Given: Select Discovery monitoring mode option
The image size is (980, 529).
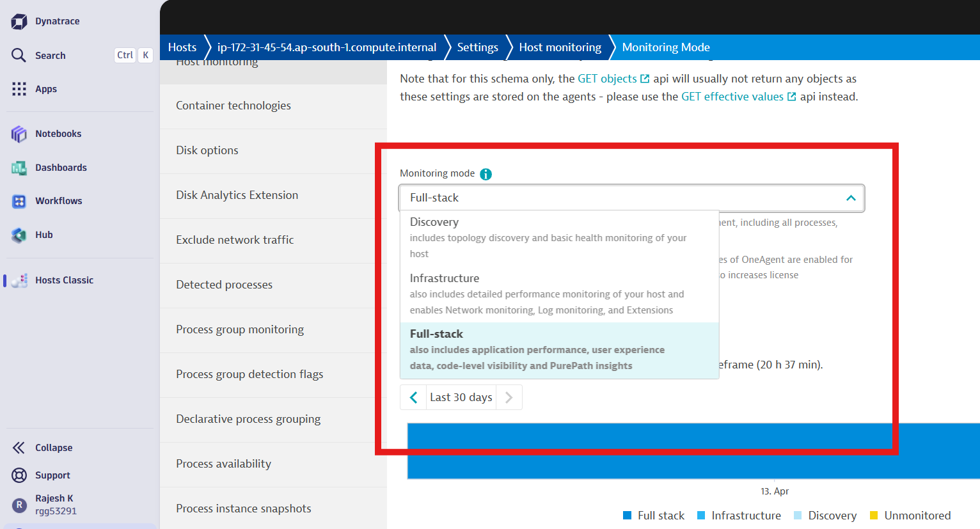Looking at the screenshot, I should coord(560,238).
